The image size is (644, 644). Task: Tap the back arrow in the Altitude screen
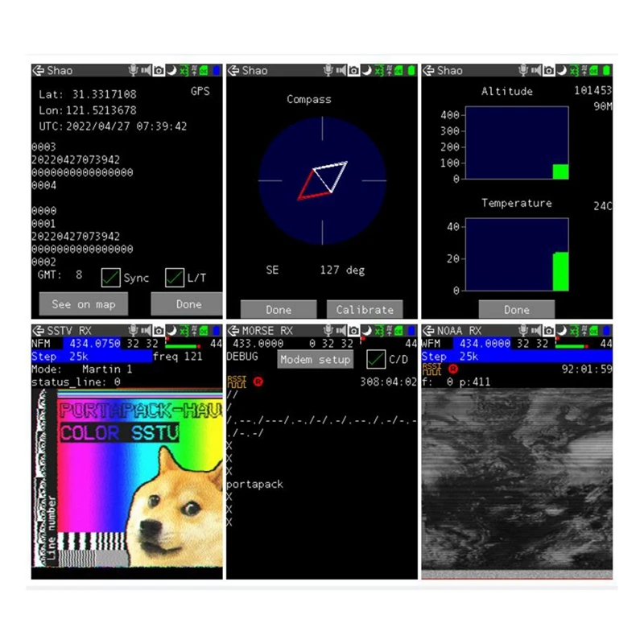pos(428,71)
